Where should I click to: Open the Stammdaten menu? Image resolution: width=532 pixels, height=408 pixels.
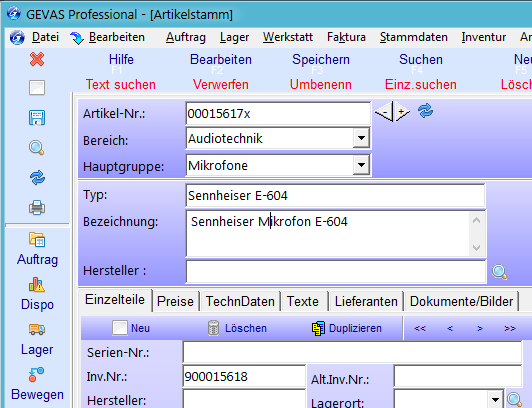(x=414, y=37)
